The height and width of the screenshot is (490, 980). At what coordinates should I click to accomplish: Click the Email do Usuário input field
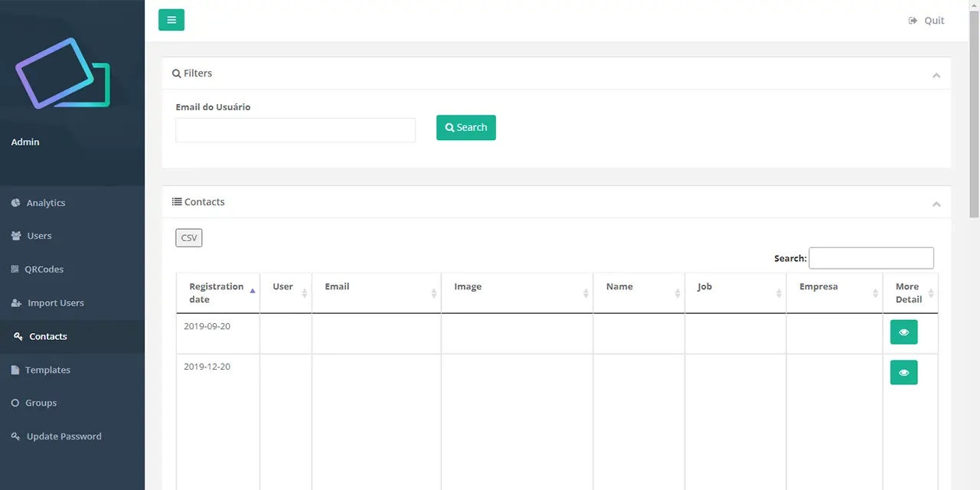[295, 130]
